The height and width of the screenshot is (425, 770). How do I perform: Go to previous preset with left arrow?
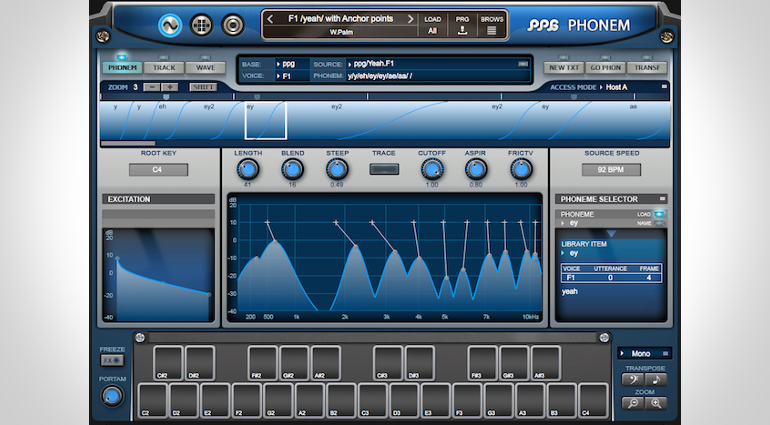[x=270, y=18]
